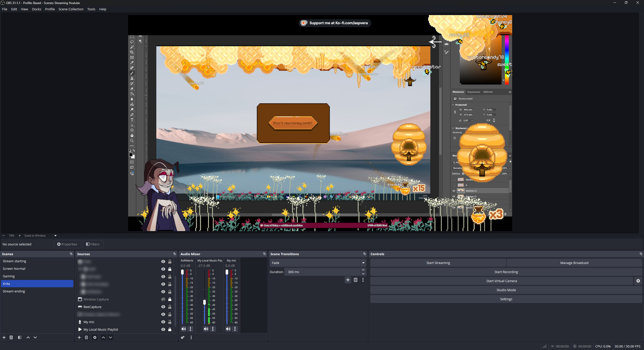Open properties gear in Sources toolbar

point(95,338)
